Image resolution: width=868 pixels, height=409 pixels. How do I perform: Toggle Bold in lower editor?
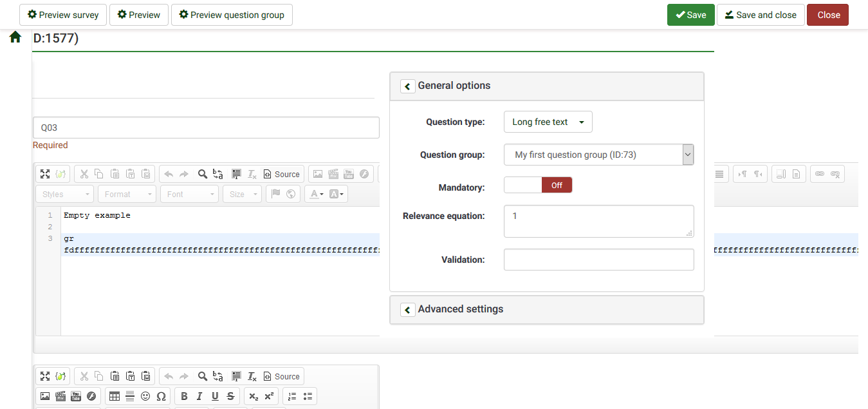tap(184, 396)
